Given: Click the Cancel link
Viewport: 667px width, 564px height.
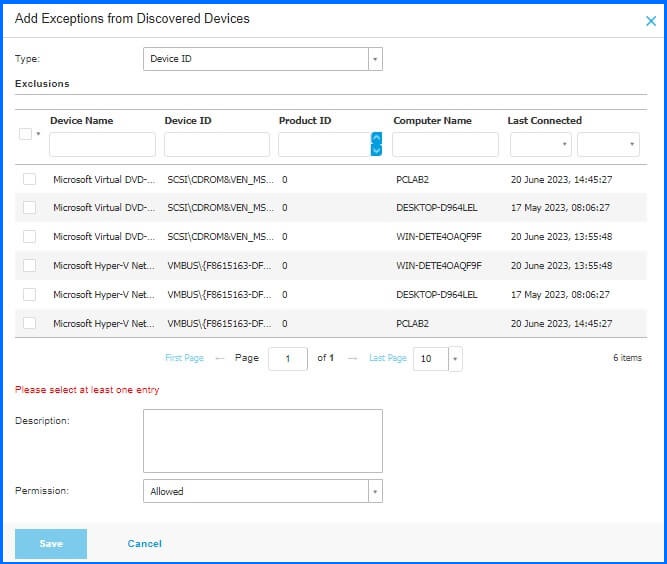Looking at the screenshot, I should 145,544.
